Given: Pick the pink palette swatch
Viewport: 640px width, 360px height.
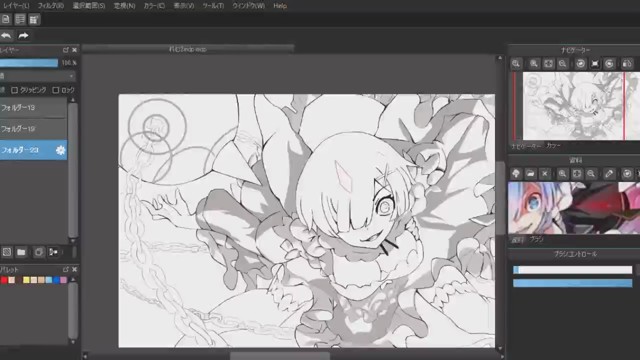Looking at the screenshot, I should [x=63, y=280].
